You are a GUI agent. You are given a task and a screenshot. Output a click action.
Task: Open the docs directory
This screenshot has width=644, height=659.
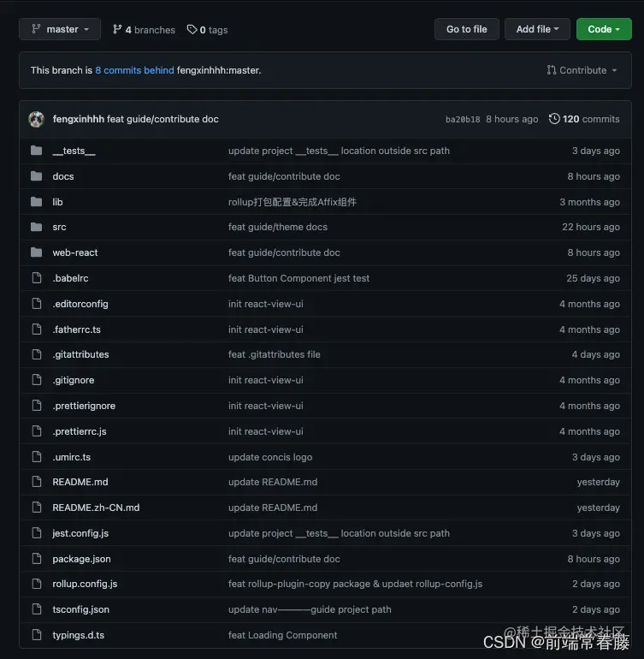pos(63,176)
